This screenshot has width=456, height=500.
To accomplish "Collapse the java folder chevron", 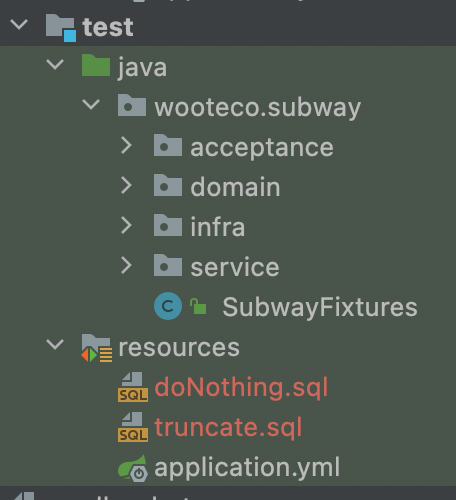I will [x=55, y=64].
